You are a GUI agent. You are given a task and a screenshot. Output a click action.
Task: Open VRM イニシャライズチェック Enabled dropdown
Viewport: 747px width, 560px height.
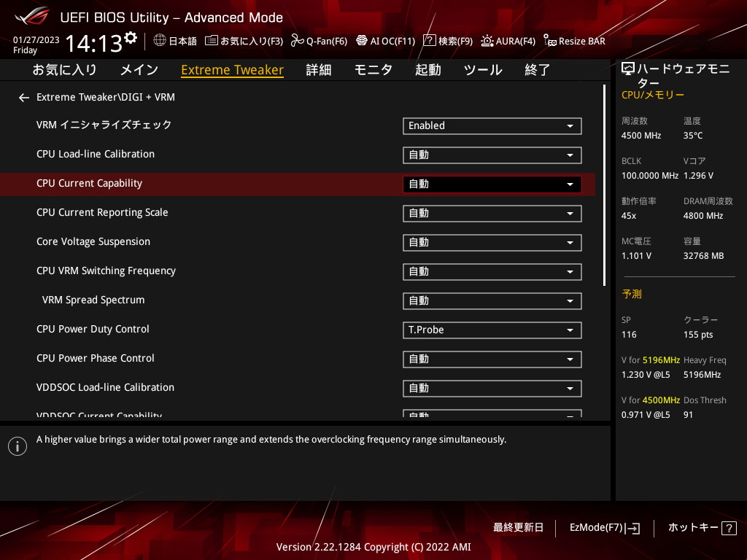(x=492, y=126)
